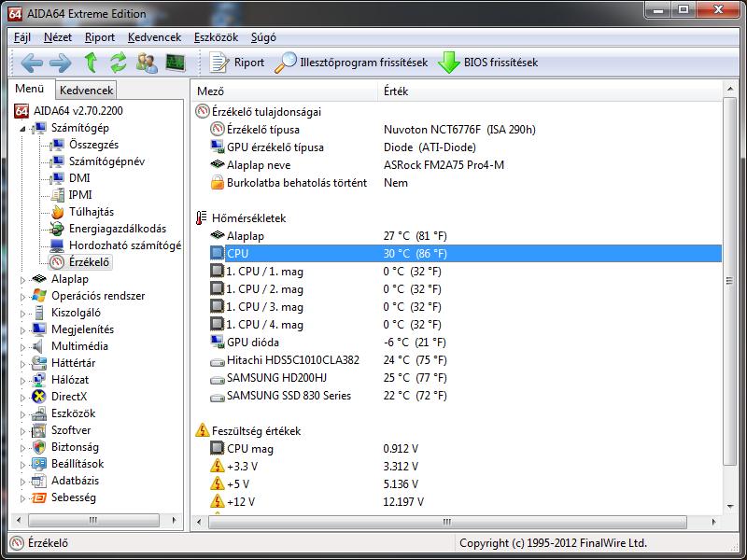The width and height of the screenshot is (747, 560).
Task: Click the Biztonság shield icon
Action: pyautogui.click(x=39, y=447)
